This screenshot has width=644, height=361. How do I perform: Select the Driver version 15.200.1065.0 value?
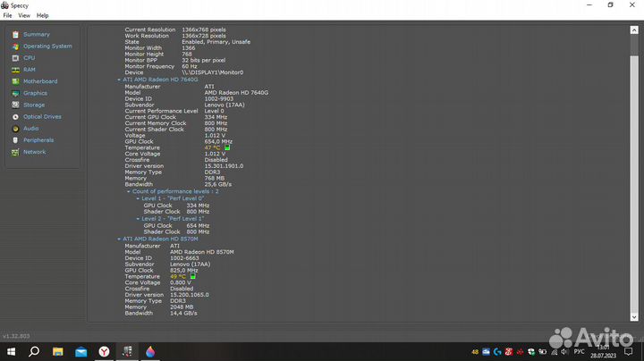click(190, 295)
